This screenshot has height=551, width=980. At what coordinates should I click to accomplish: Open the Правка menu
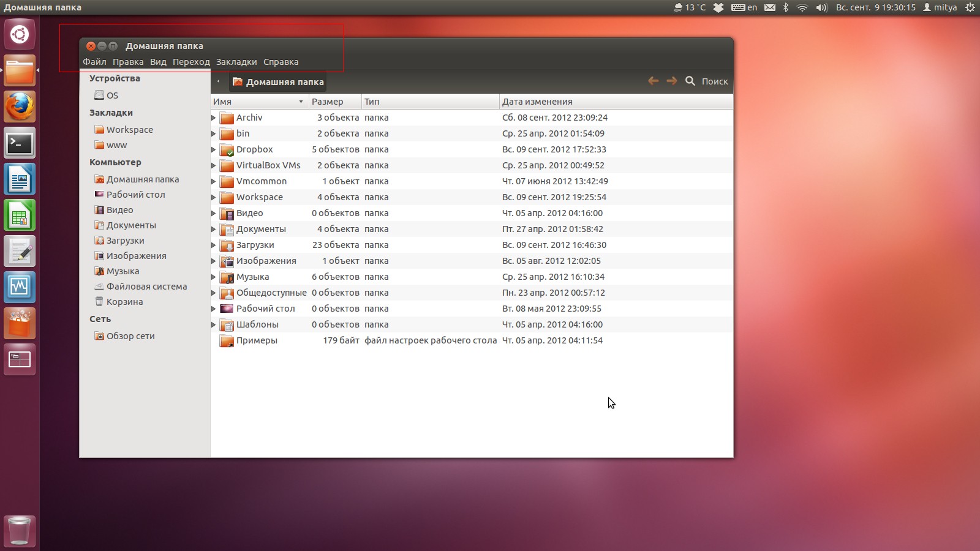[128, 62]
